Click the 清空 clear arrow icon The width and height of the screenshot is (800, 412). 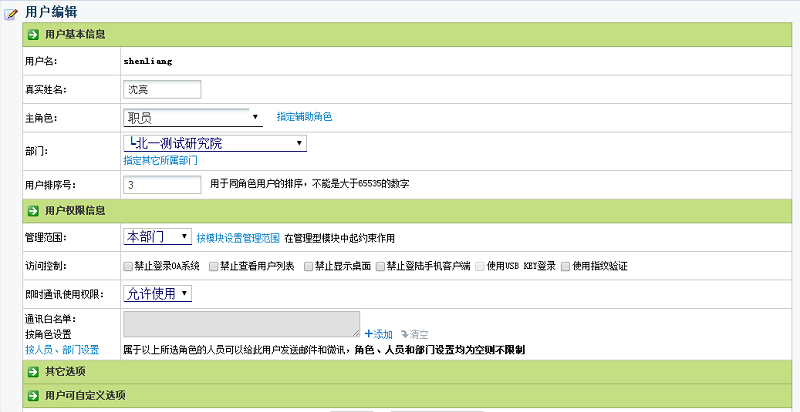405,334
